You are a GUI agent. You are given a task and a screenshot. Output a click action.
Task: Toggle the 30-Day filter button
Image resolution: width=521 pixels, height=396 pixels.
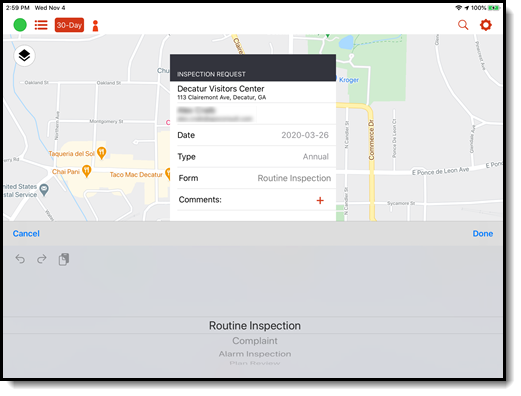[69, 25]
